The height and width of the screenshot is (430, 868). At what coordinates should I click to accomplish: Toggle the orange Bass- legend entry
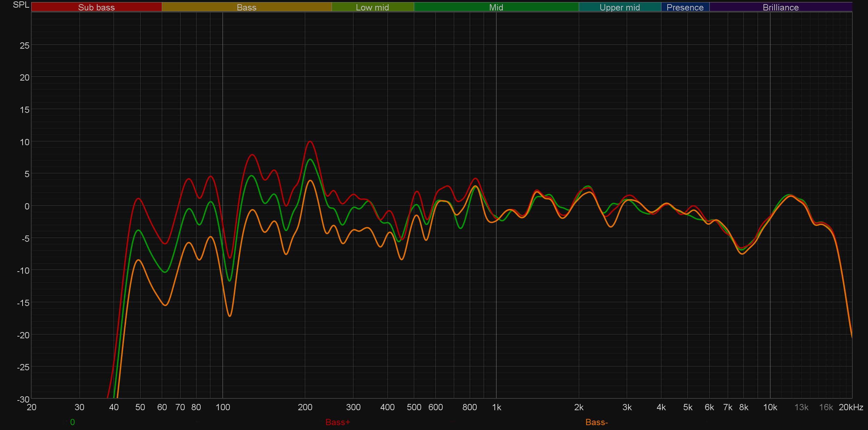[x=596, y=422]
